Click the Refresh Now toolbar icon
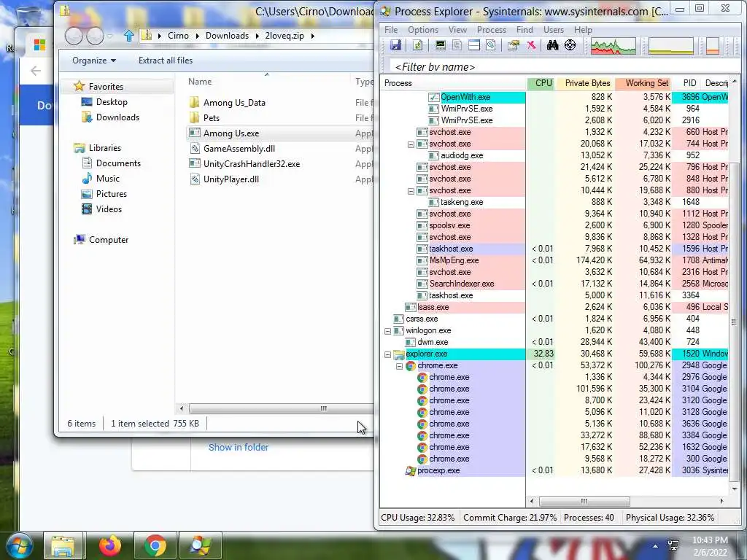The image size is (747, 560). point(418,45)
